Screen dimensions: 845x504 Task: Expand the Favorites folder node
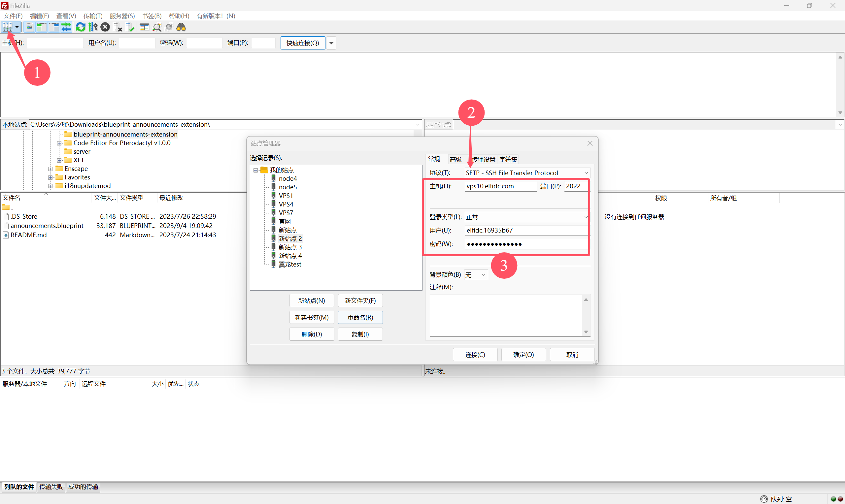point(50,177)
